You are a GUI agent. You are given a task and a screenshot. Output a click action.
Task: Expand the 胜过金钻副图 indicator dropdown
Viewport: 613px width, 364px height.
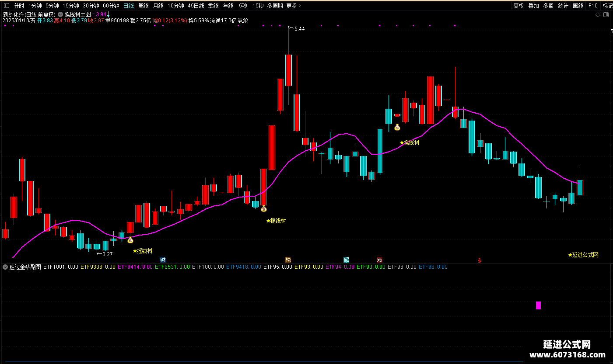[x=5, y=267]
